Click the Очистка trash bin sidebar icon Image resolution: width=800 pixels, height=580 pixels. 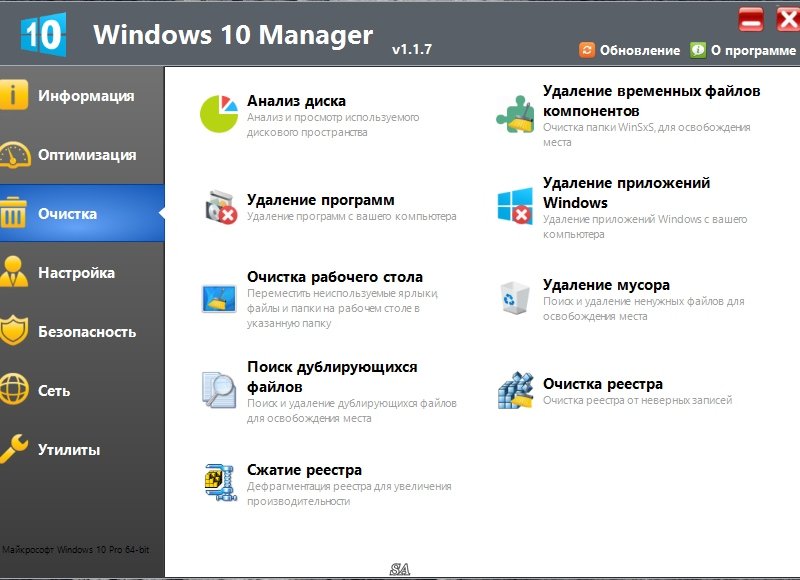click(x=13, y=213)
